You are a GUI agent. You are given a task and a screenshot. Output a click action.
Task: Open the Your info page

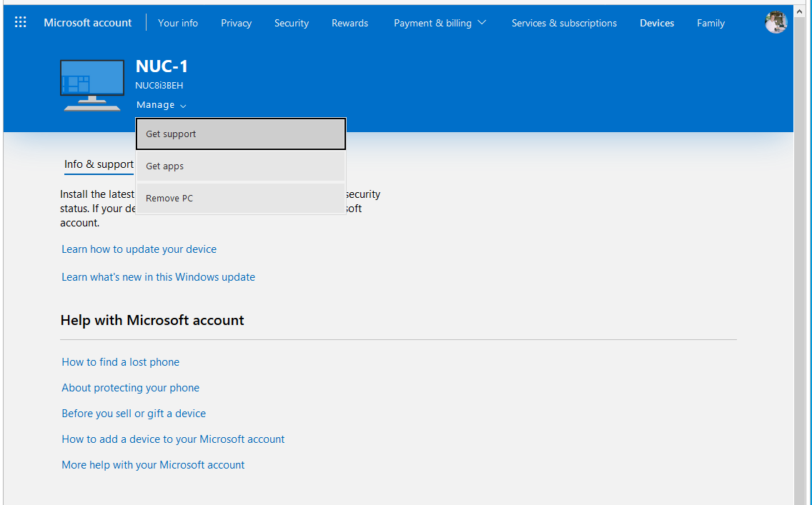pos(177,24)
